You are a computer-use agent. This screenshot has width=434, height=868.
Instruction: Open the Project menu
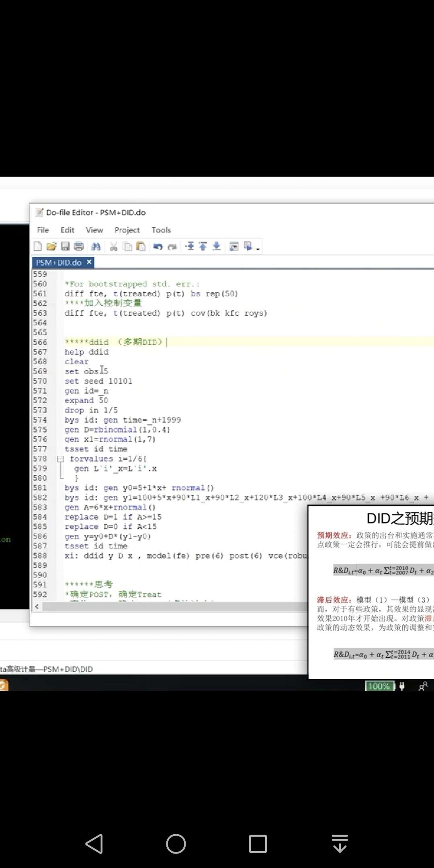pos(127,230)
